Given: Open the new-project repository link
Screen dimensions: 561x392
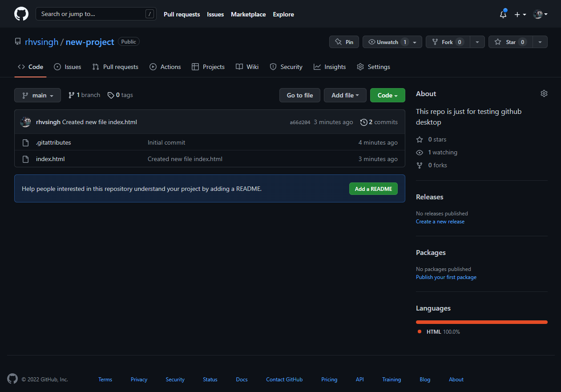Looking at the screenshot, I should tap(90, 42).
